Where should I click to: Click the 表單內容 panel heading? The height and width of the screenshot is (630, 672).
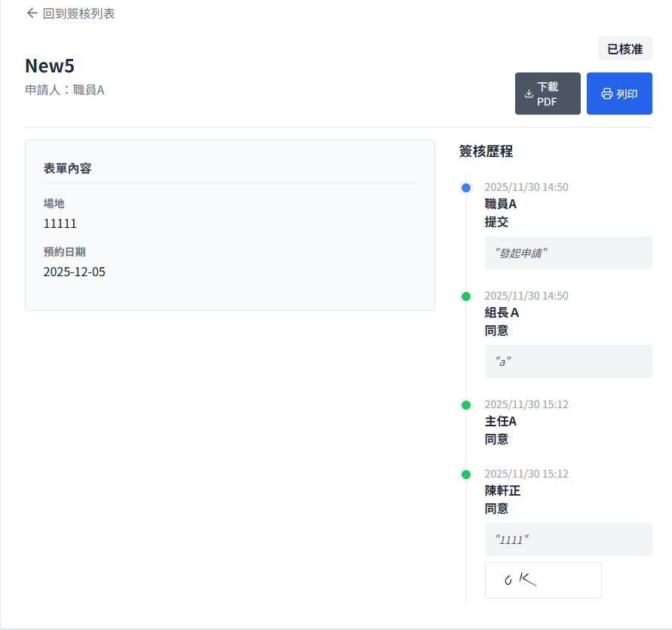[x=68, y=168]
